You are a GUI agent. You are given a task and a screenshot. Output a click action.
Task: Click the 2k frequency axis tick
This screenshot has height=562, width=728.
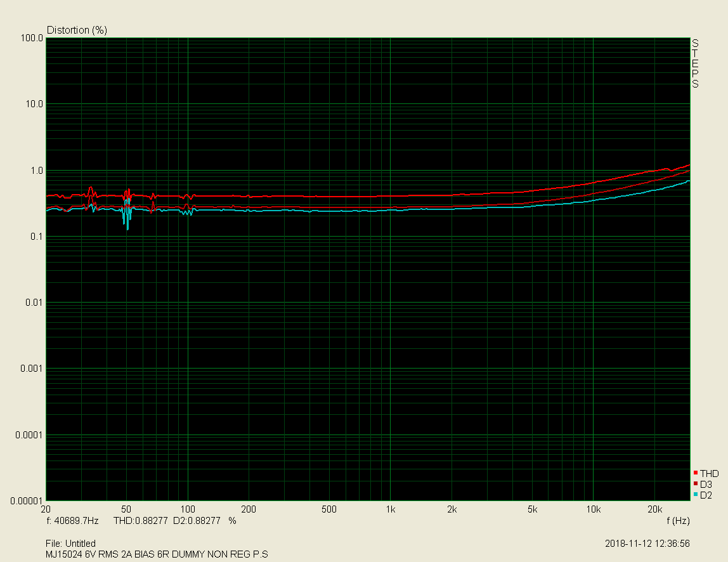point(452,509)
